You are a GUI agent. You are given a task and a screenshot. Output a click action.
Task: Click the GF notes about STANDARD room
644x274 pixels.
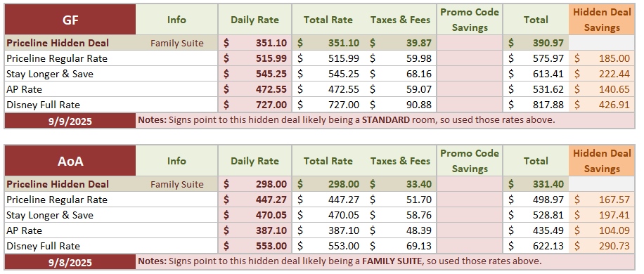click(346, 120)
